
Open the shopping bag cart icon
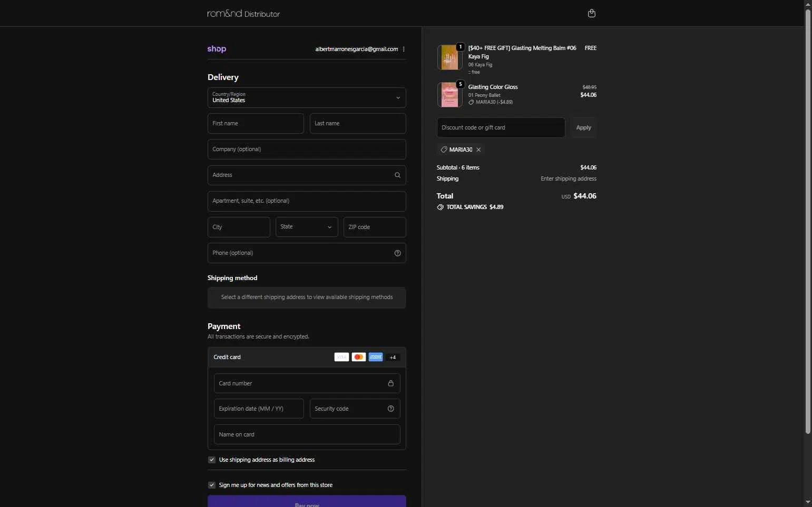pos(591,13)
